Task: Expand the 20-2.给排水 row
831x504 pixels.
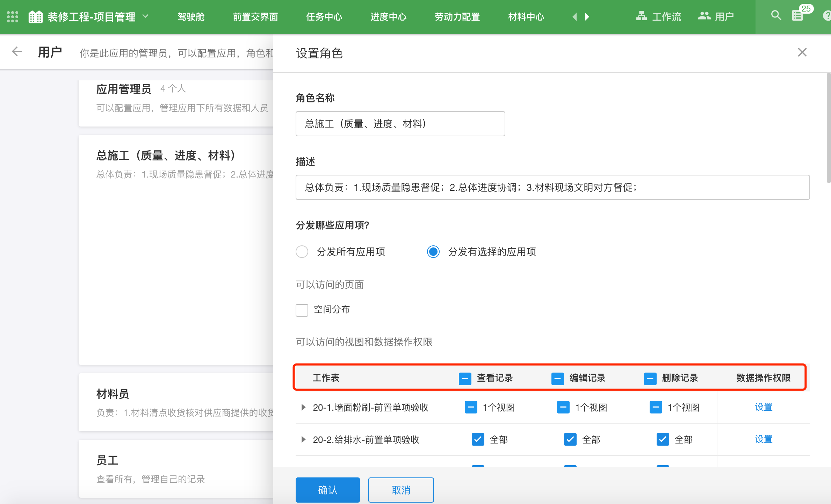Action: coord(303,439)
